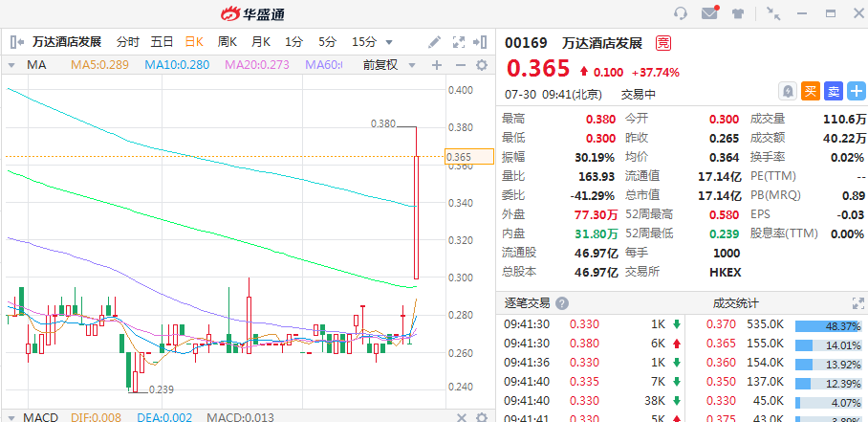868x422 pixels.
Task: Add stock to watchlist plus icon
Action: point(857,91)
